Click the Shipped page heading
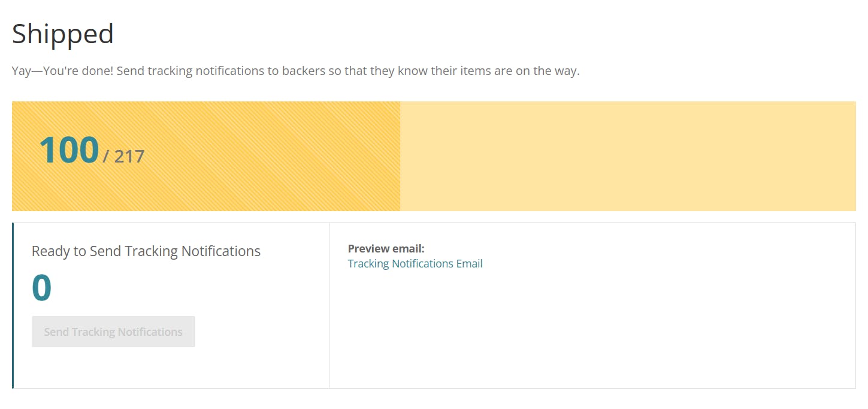The image size is (868, 409). pyautogui.click(x=63, y=34)
